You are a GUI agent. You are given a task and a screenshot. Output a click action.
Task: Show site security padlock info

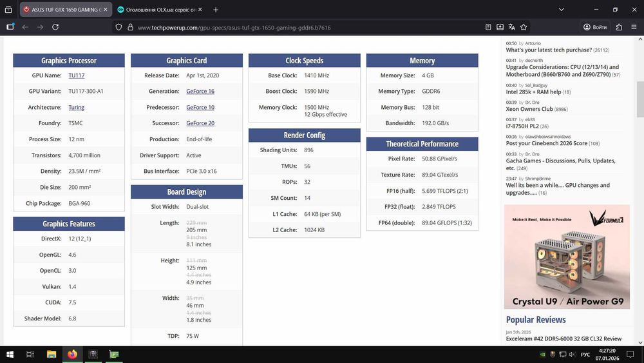coord(130,27)
